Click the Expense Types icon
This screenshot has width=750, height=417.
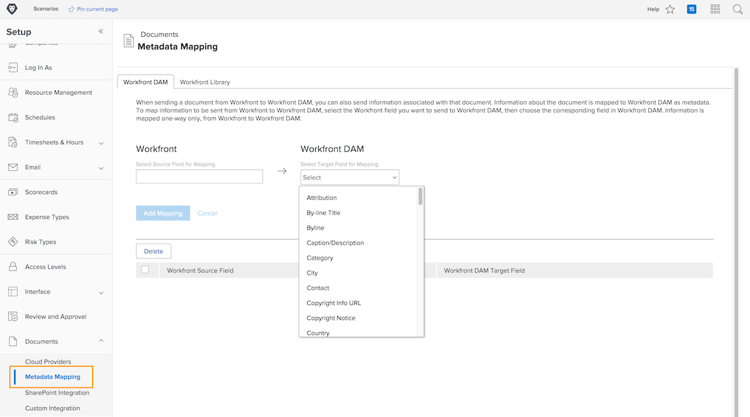click(13, 217)
